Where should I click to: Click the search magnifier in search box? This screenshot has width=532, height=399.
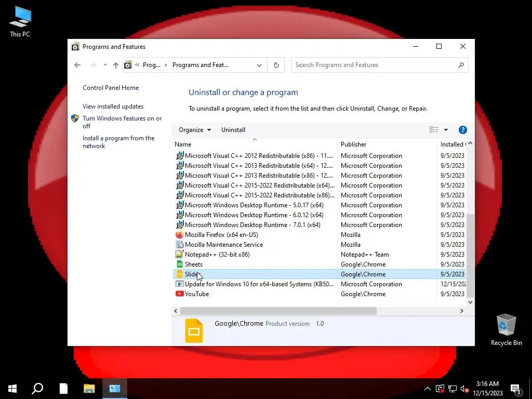(x=461, y=65)
